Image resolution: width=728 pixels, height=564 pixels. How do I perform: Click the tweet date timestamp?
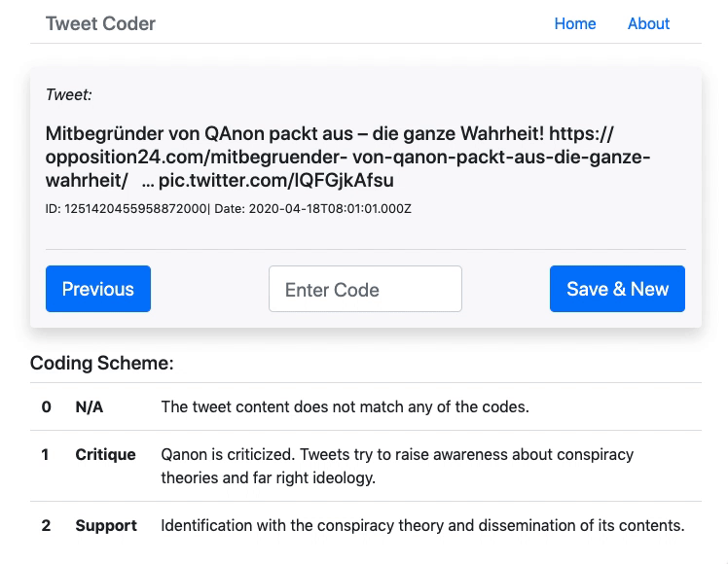pos(330,209)
